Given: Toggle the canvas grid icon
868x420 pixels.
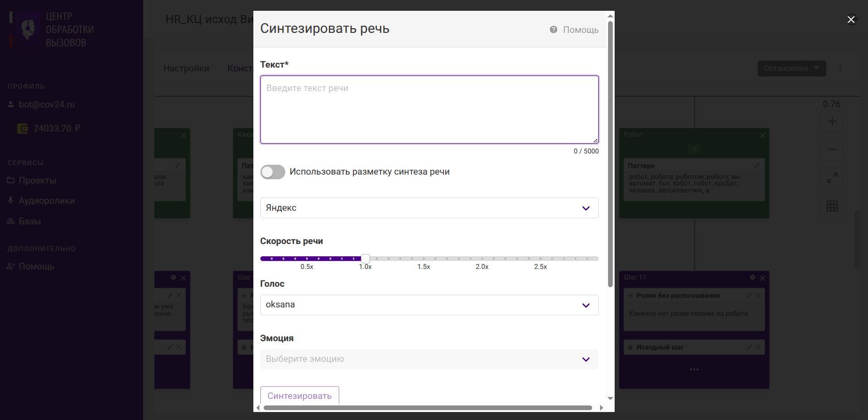Looking at the screenshot, I should [x=832, y=206].
